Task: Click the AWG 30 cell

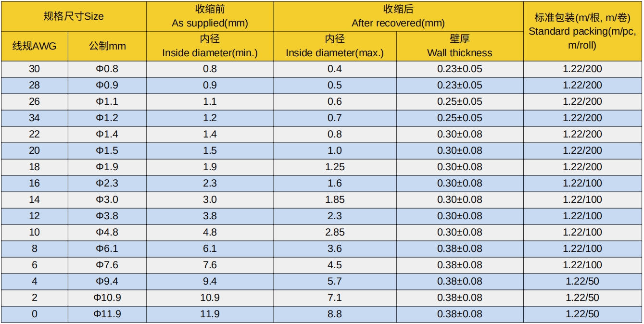Action: tap(35, 69)
